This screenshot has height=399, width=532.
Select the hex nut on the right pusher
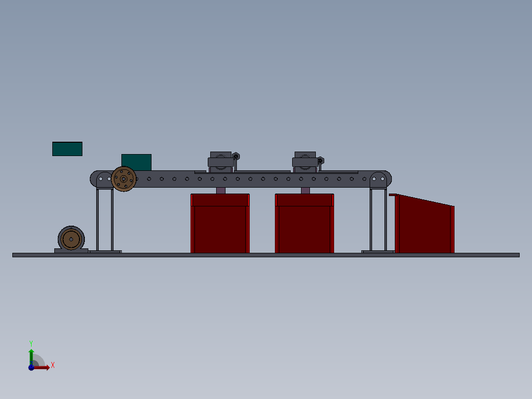coord(321,160)
